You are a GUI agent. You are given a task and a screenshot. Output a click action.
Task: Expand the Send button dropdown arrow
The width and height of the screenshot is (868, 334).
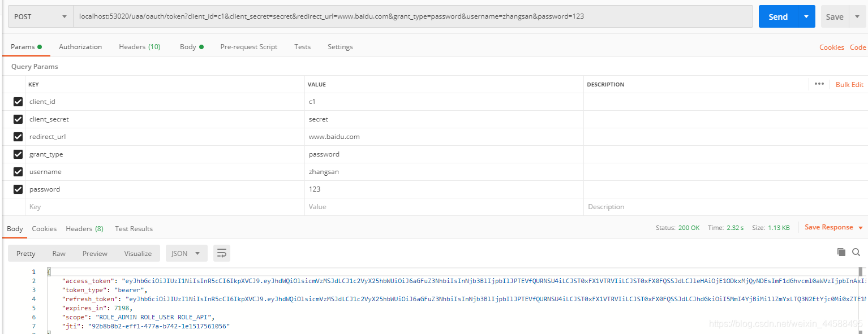[x=806, y=16]
